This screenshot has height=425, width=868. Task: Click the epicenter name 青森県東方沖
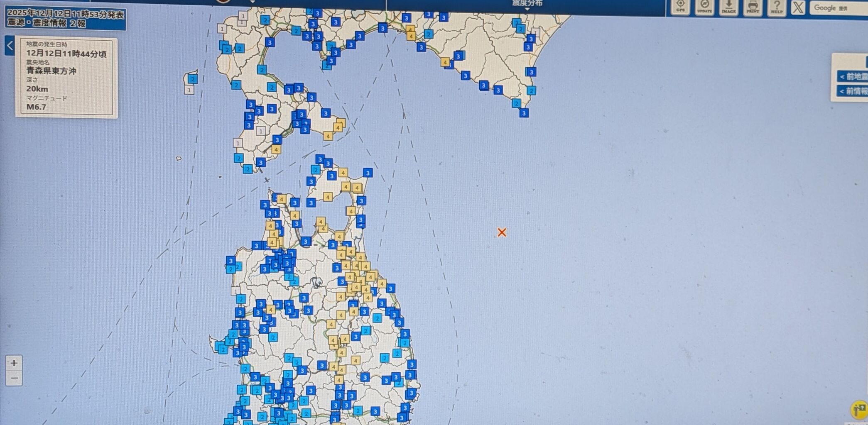tap(51, 71)
